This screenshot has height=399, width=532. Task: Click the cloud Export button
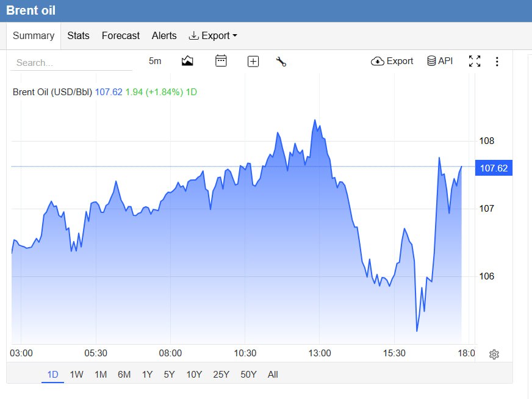coord(392,61)
